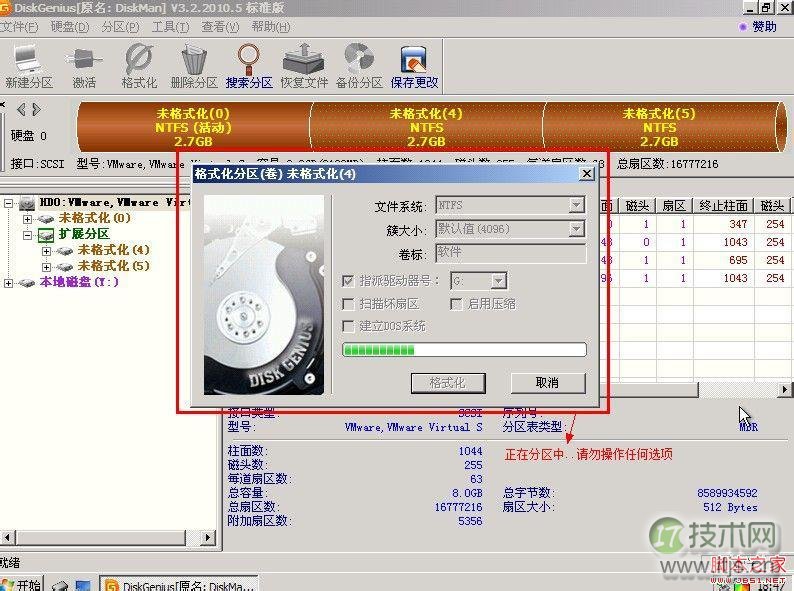Click the 取消 (Cancel) button in dialog
The image size is (794, 591).
pyautogui.click(x=547, y=383)
